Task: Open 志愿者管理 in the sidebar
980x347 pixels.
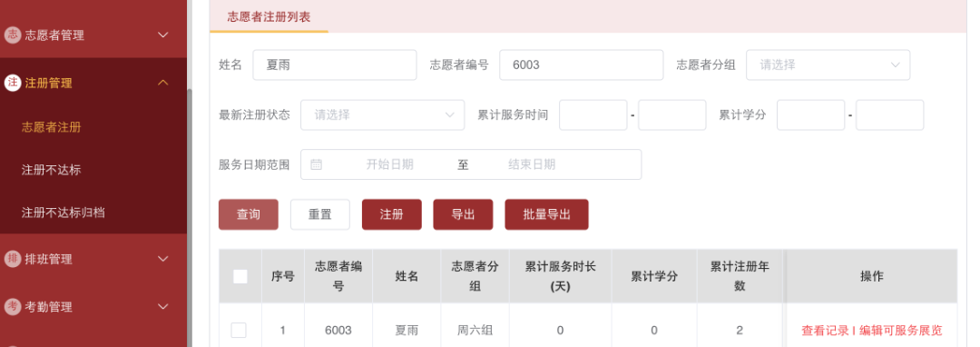Action: pos(93,35)
